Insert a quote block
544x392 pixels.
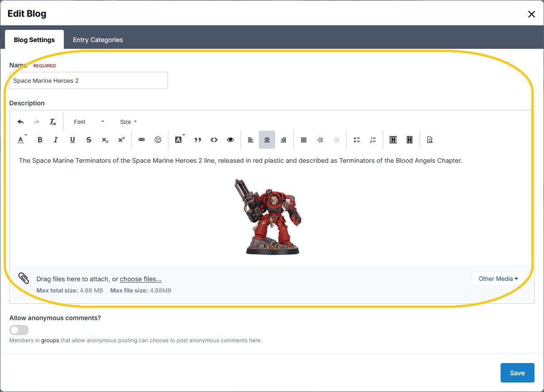point(198,140)
